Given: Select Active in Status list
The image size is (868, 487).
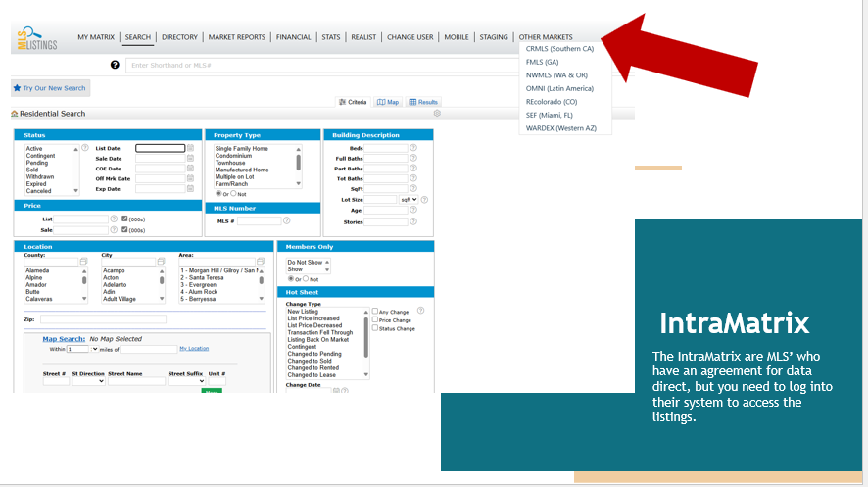Looking at the screenshot, I should coord(33,148).
